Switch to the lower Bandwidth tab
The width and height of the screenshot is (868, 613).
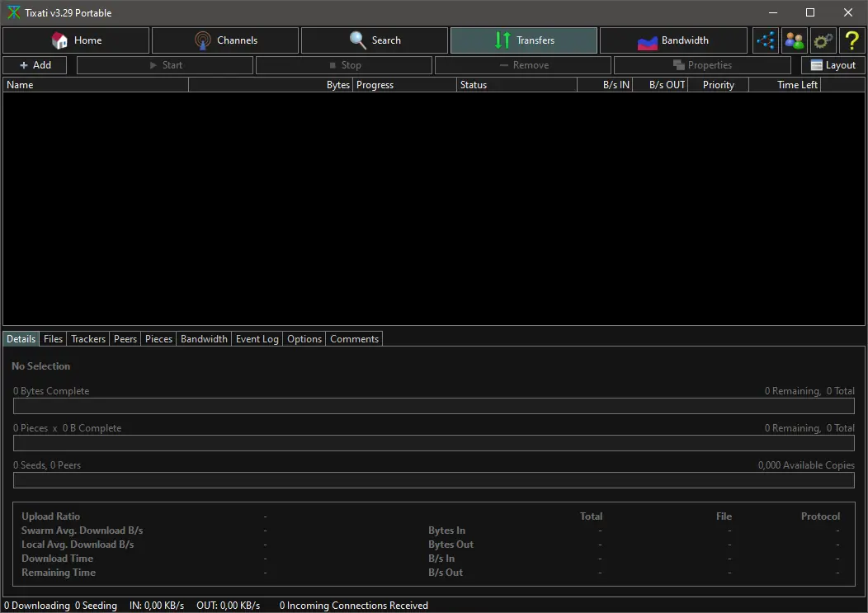204,339
